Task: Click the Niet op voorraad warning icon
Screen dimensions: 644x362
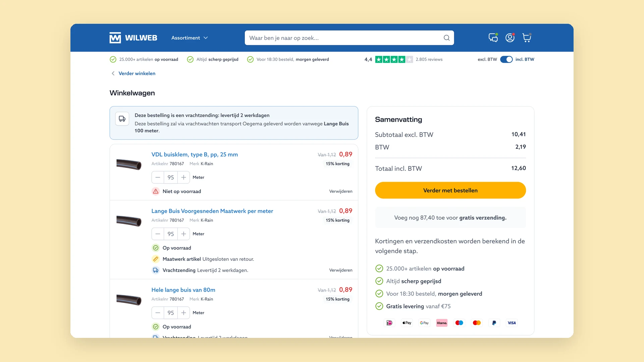Action: [156, 191]
